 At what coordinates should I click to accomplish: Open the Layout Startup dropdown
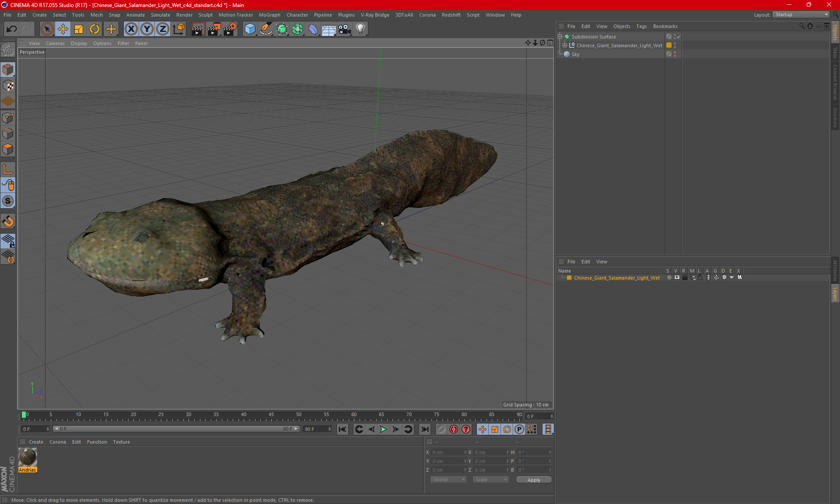[801, 14]
